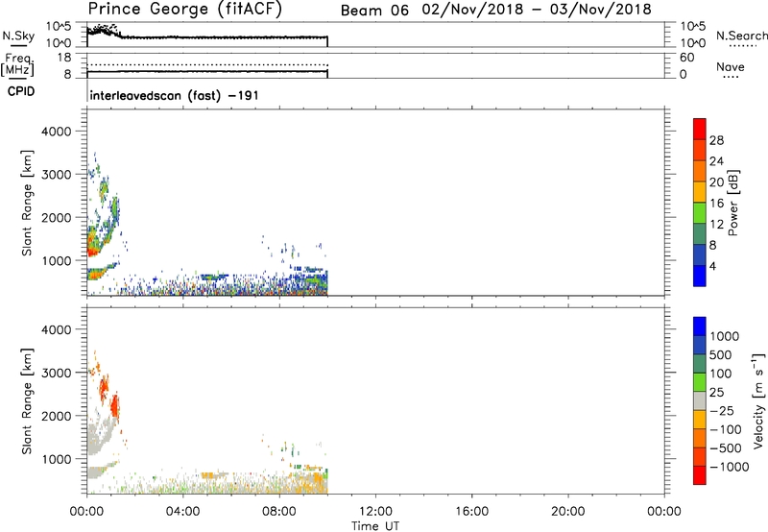Click the blue 1000 m/s velocity swatch
768x532 pixels.
coord(700,326)
